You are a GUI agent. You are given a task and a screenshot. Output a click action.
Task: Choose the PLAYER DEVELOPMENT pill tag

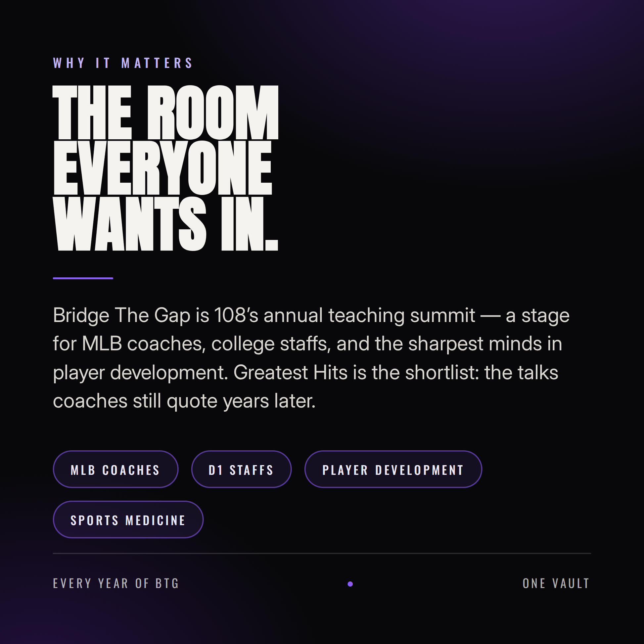click(x=393, y=469)
